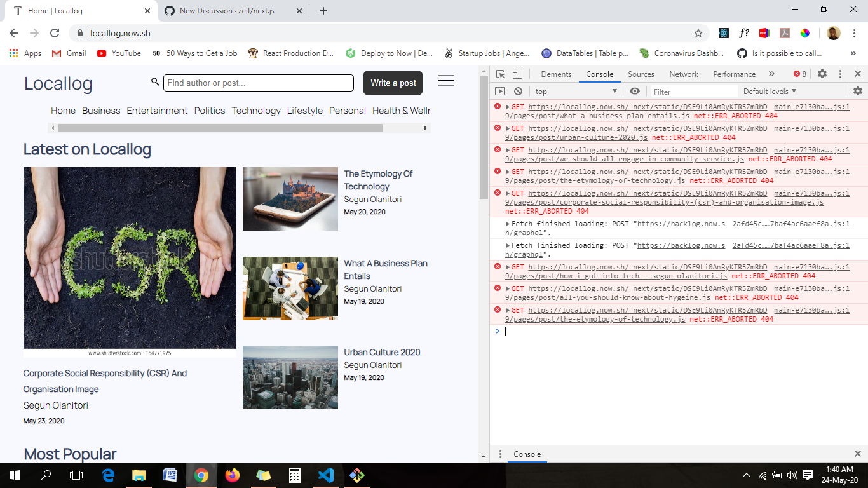The height and width of the screenshot is (488, 868).
Task: Show more DevTools tabs chevron
Action: (x=771, y=74)
